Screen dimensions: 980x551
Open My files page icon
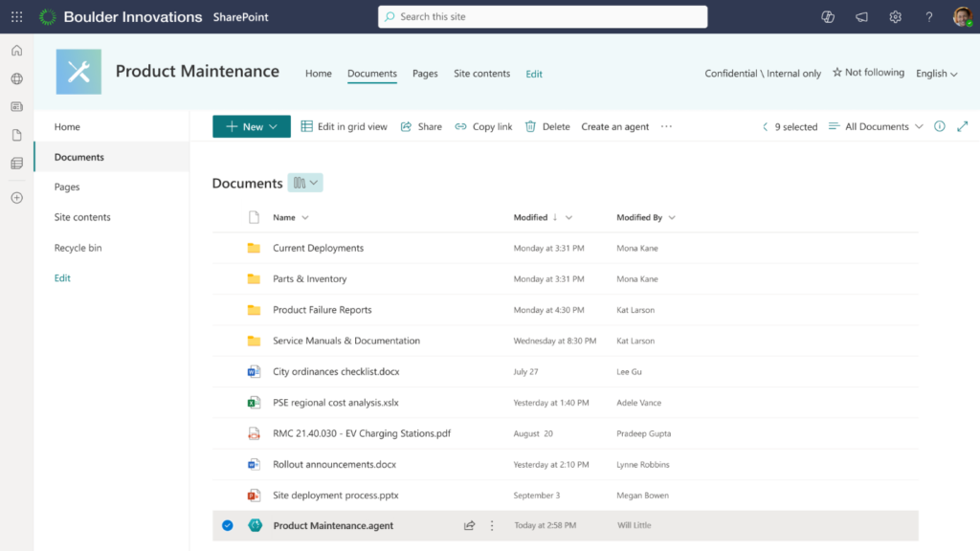pos(17,135)
